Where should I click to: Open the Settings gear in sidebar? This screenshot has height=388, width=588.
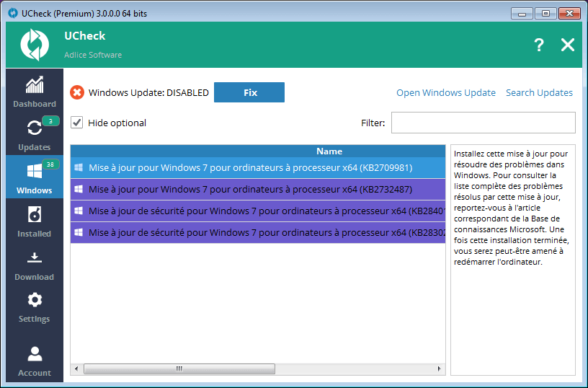point(34,307)
